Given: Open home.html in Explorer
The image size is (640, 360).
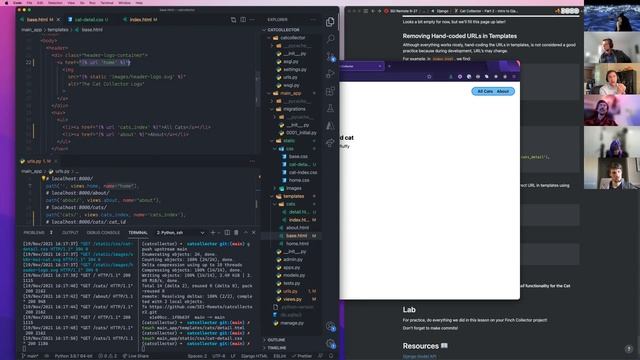Looking at the screenshot, I should 297,244.
